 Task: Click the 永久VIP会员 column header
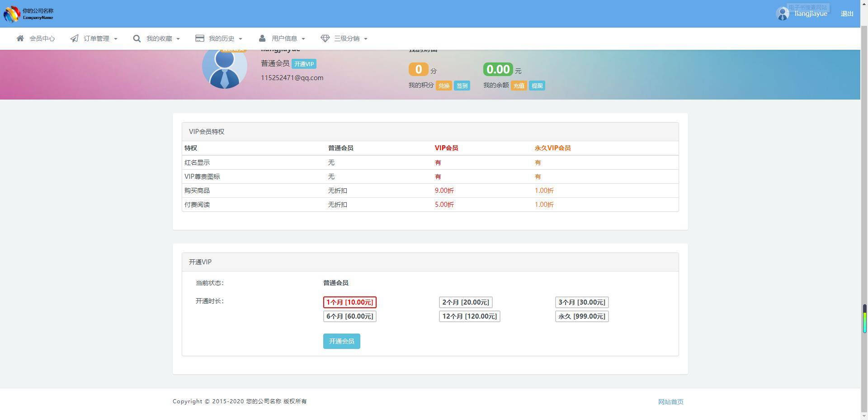click(x=552, y=148)
